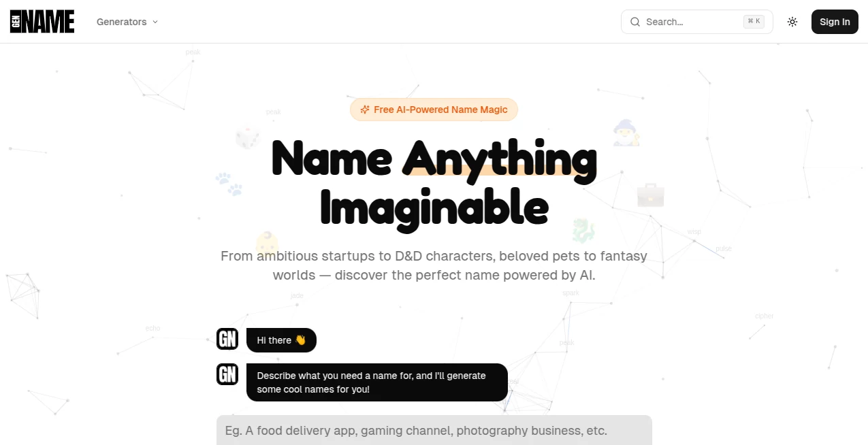Click the GN avatar beside the Hi there message
Viewport: 868px width, 445px height.
coord(227,338)
